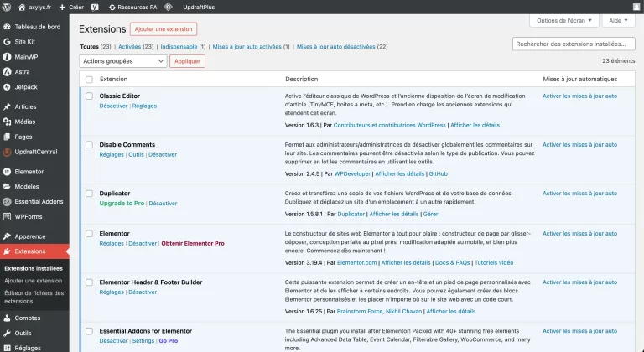Click the Extensions plug icon
The height and width of the screenshot is (352, 644).
click(7, 251)
